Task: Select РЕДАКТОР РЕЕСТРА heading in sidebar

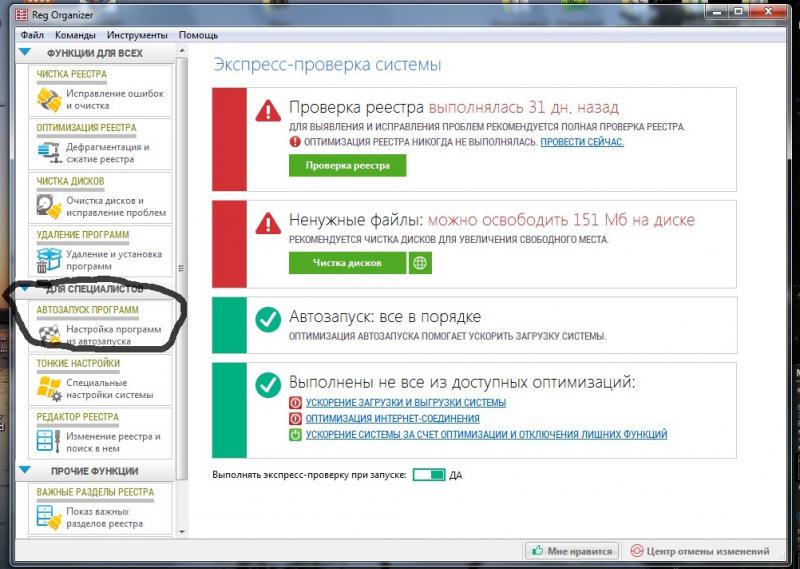Action: point(78,417)
